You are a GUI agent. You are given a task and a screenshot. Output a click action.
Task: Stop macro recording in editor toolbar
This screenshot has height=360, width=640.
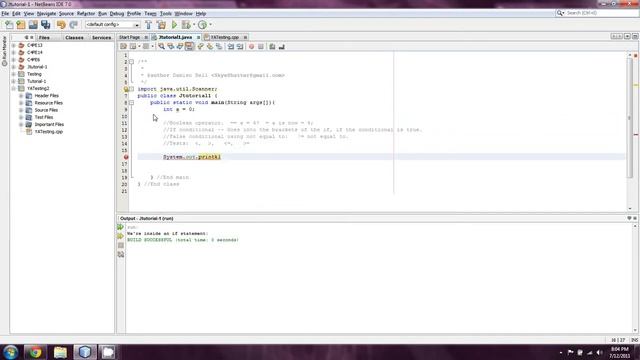(x=261, y=47)
